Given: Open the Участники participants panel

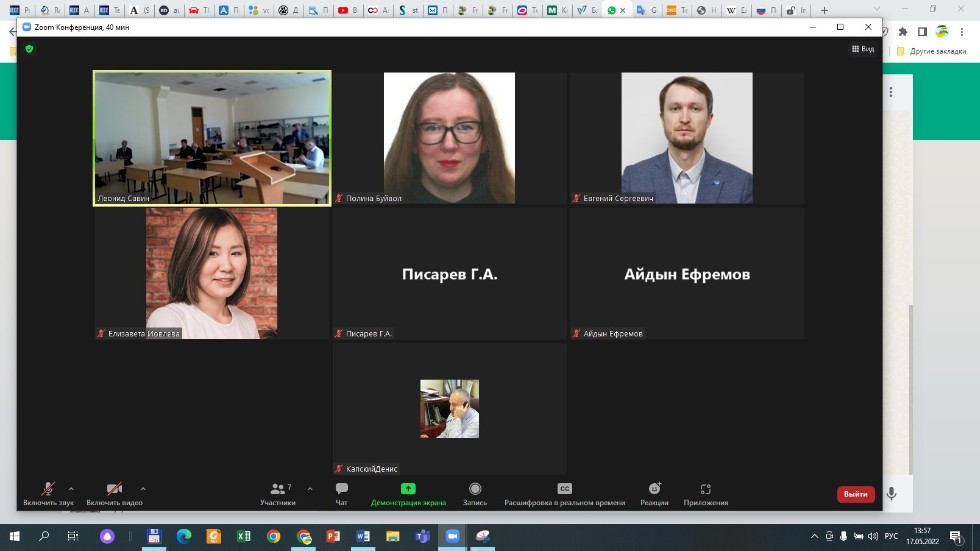Looking at the screenshot, I should pyautogui.click(x=279, y=490).
